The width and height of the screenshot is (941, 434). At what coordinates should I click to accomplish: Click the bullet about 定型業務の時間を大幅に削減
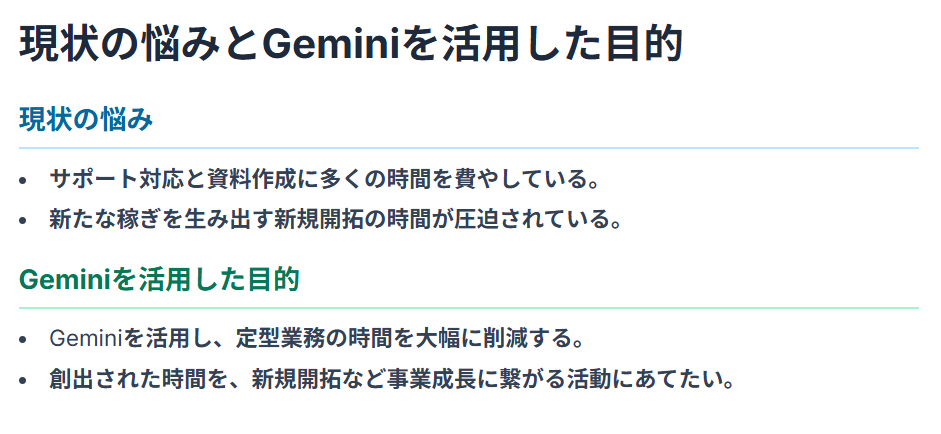(317, 339)
